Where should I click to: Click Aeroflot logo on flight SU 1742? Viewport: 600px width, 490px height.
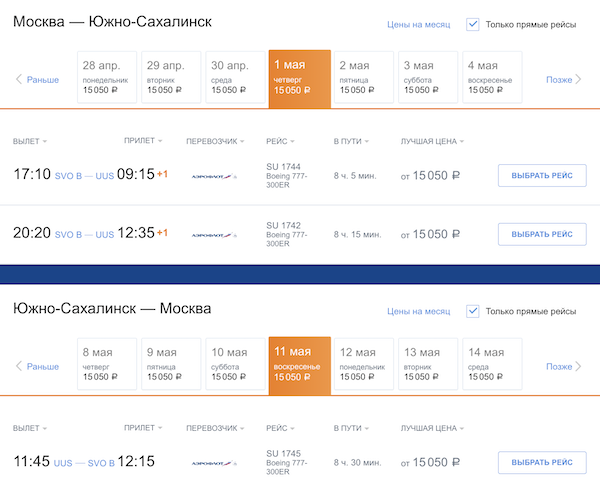tap(214, 235)
